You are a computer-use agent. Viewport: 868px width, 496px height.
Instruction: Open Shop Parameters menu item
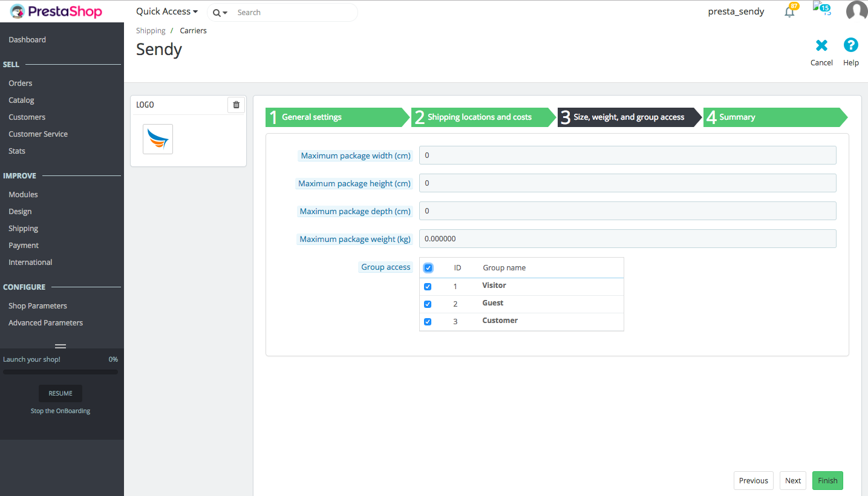tap(38, 305)
